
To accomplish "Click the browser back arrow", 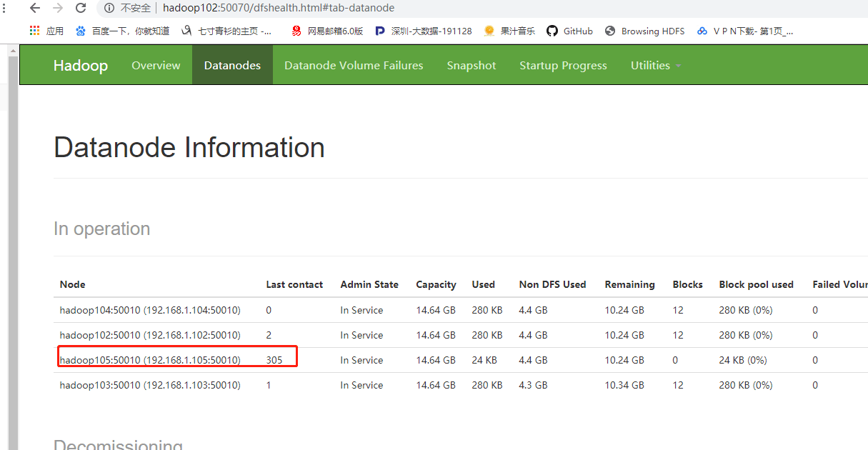I will pyautogui.click(x=35, y=8).
